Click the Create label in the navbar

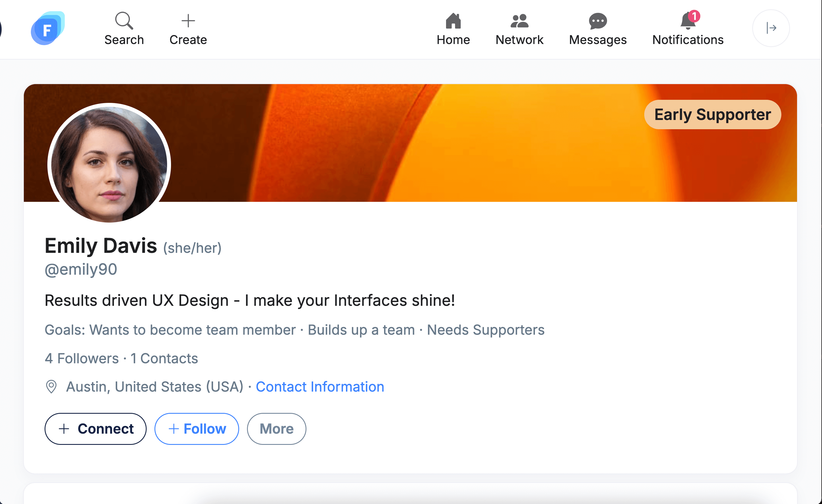pyautogui.click(x=188, y=40)
